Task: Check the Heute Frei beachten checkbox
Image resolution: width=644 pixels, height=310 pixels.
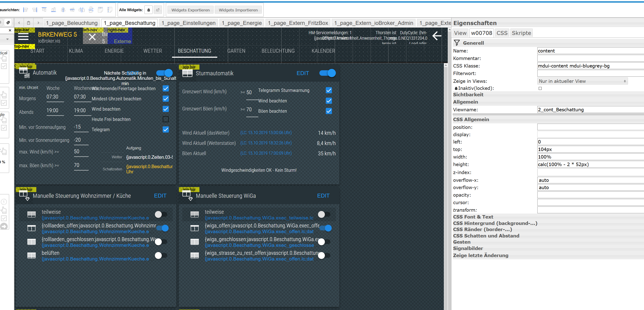Action: click(165, 119)
